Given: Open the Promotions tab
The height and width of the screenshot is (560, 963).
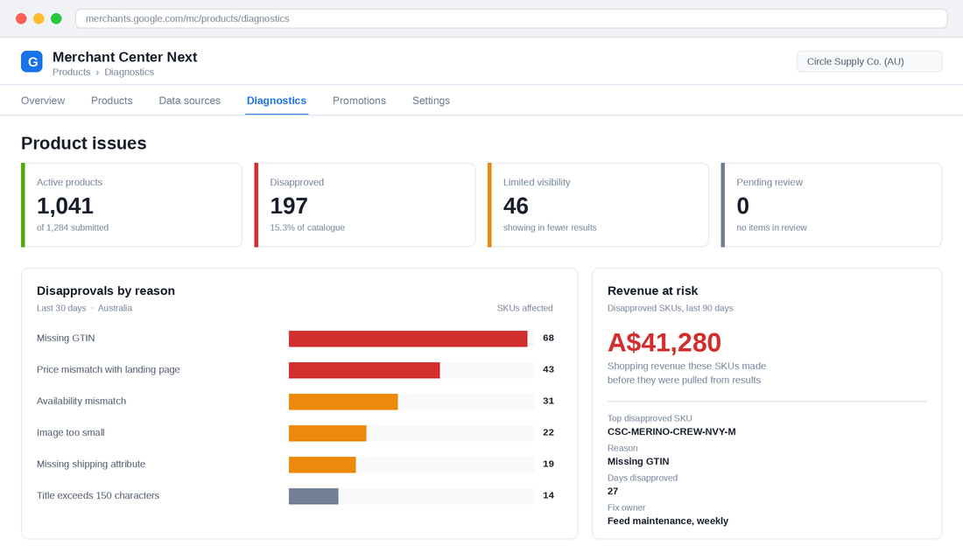Looking at the screenshot, I should [x=359, y=101].
